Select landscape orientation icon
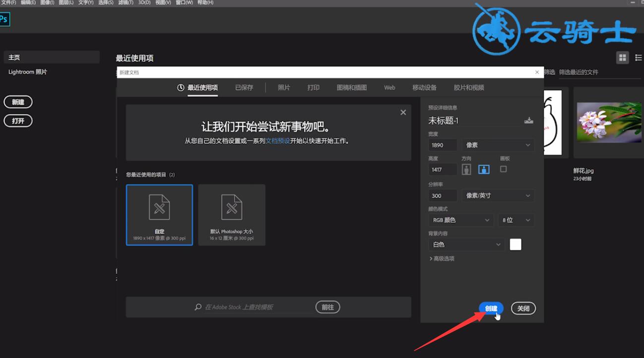The width and height of the screenshot is (644, 358). pyautogui.click(x=484, y=170)
